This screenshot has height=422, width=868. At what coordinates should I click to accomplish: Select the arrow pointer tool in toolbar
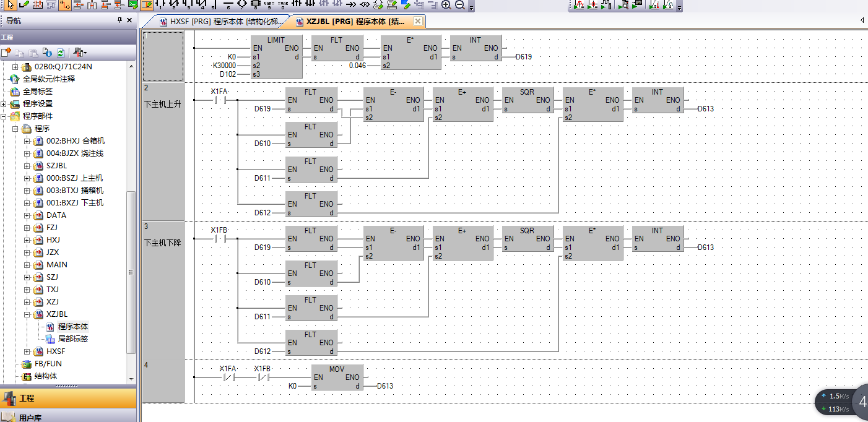(10, 5)
